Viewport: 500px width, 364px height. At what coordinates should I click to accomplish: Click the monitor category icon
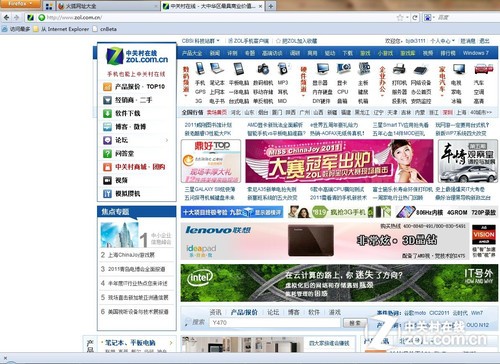pos(322,69)
